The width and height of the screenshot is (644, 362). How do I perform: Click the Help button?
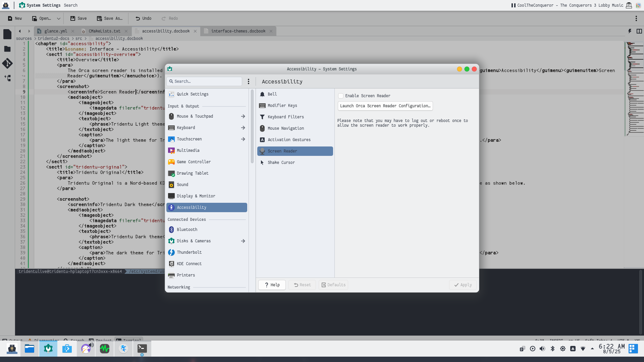pos(272,285)
